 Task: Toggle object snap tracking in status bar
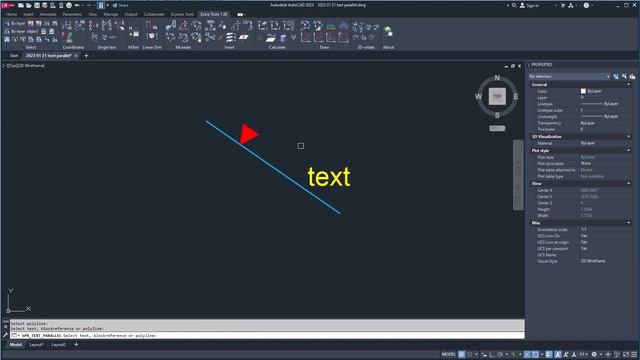[527, 354]
